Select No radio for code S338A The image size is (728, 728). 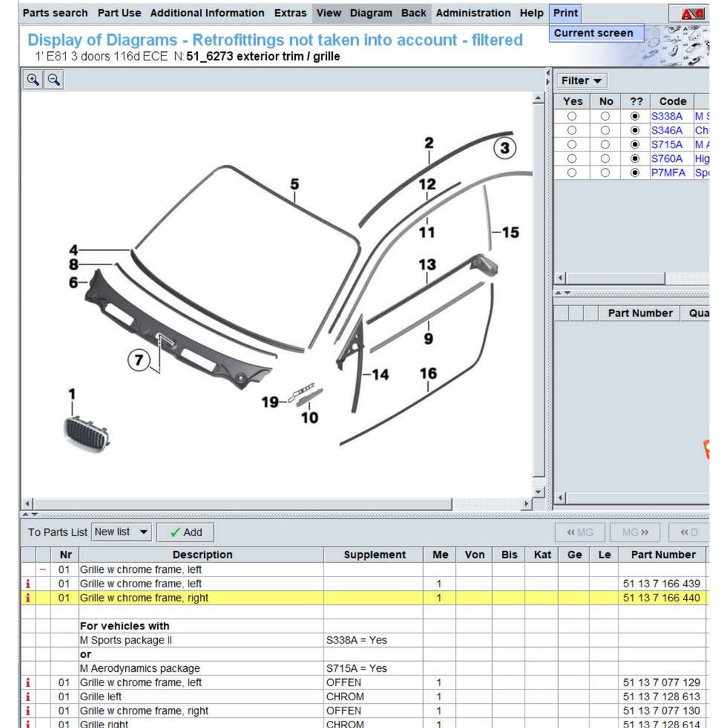(x=605, y=117)
